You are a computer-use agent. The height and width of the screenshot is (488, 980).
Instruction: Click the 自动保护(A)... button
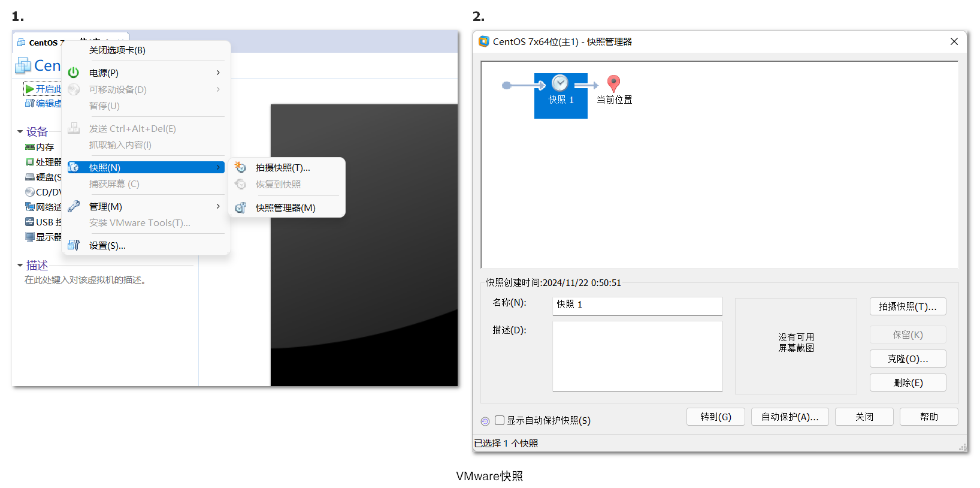pyautogui.click(x=790, y=417)
